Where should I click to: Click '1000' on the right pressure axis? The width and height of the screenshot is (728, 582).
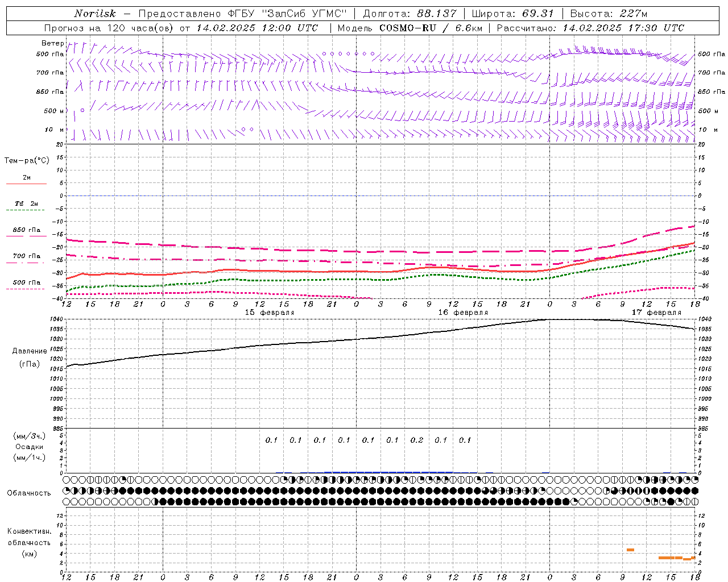point(704,399)
